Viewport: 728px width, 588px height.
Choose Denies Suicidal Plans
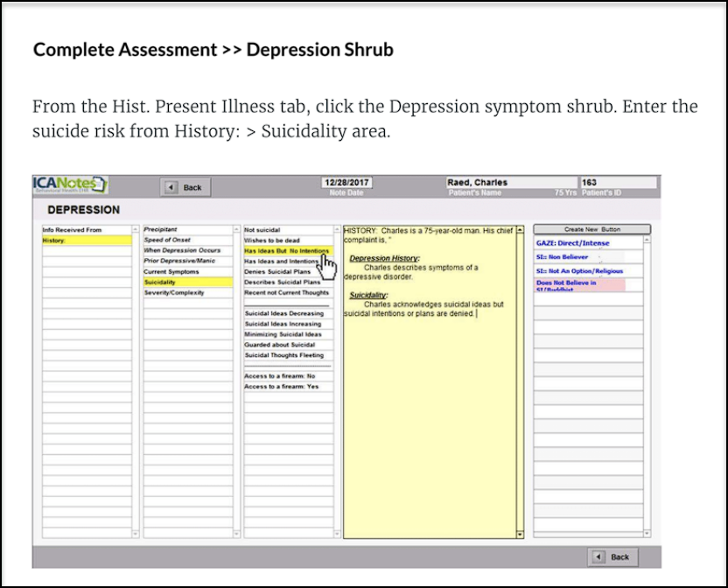289,272
